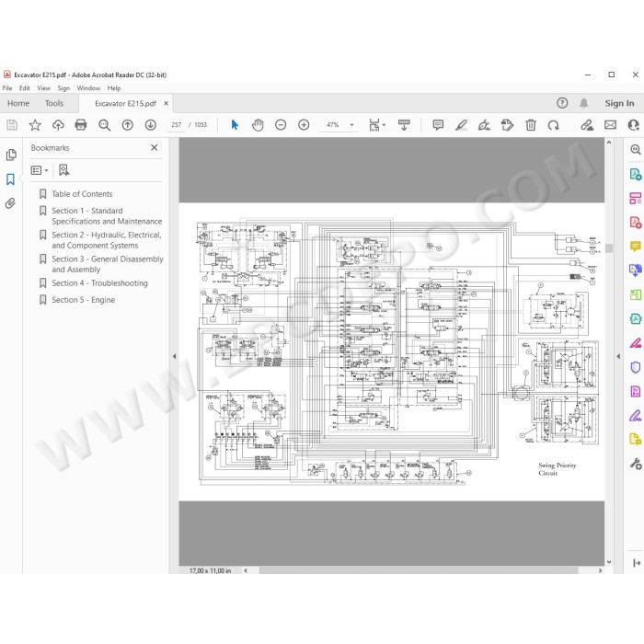Close the Bookmarks panel
This screenshot has width=644, height=644.
(x=154, y=147)
